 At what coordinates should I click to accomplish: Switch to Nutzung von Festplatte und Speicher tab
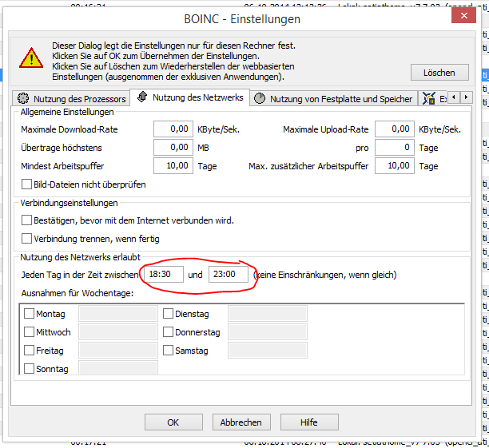click(x=334, y=99)
